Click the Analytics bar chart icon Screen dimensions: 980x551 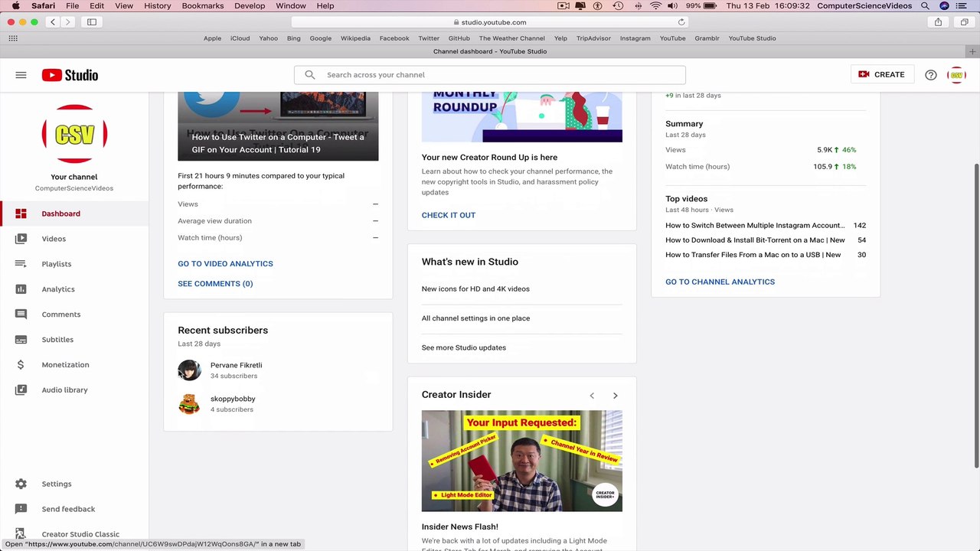point(21,289)
